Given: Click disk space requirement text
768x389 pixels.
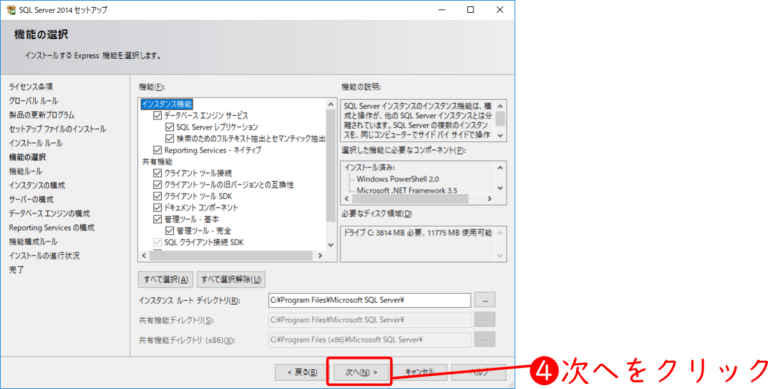Looking at the screenshot, I should click(x=418, y=233).
